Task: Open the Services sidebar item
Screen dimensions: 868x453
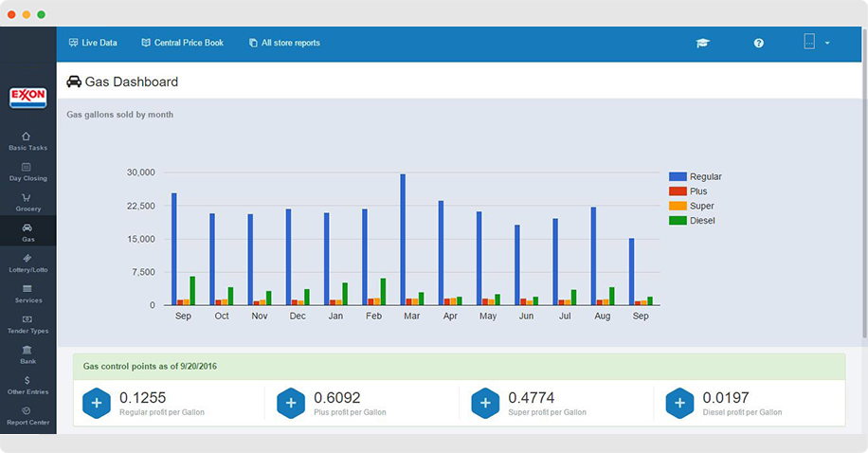Action: coord(27,293)
